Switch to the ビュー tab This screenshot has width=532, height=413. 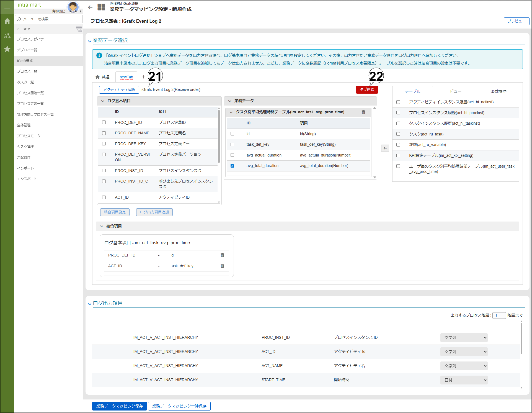[455, 91]
